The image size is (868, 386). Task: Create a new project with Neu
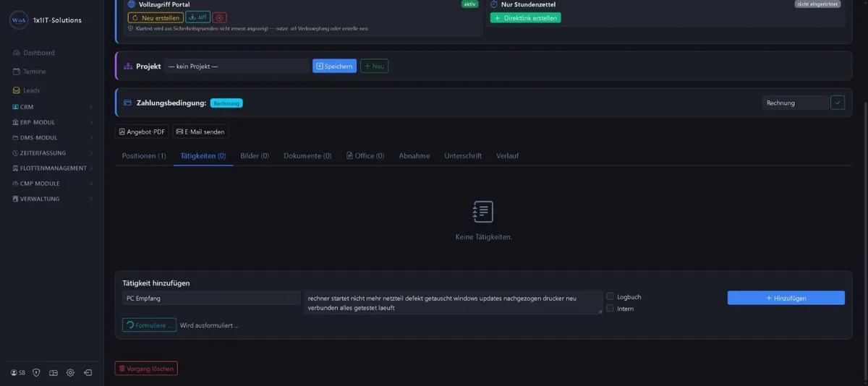(x=374, y=66)
